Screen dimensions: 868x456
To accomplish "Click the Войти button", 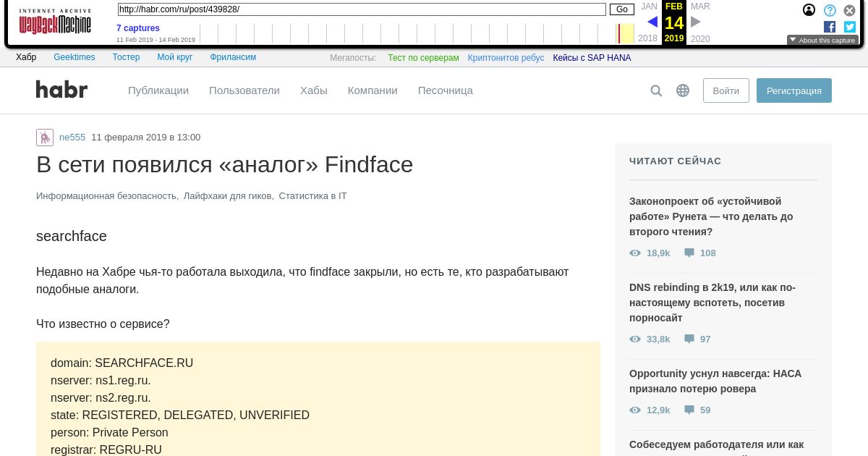I will (726, 90).
